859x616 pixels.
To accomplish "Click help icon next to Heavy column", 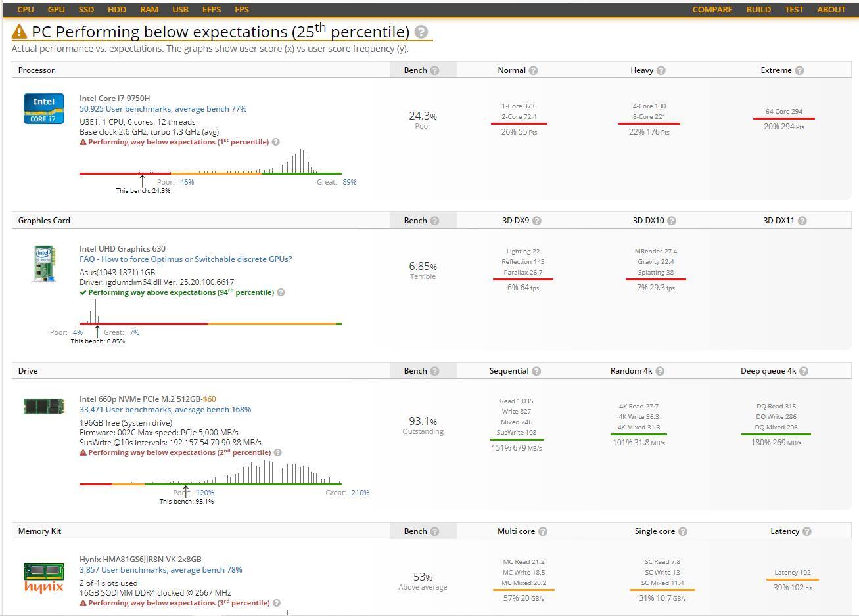I will point(661,70).
